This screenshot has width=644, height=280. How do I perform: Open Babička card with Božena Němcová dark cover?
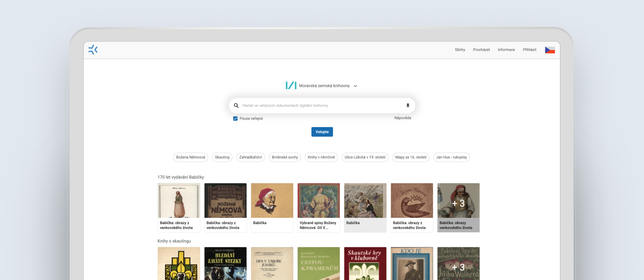coord(226,208)
